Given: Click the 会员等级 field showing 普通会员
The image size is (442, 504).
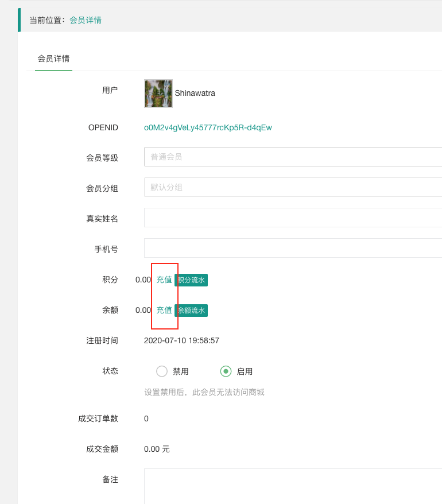Looking at the screenshot, I should coord(293,157).
